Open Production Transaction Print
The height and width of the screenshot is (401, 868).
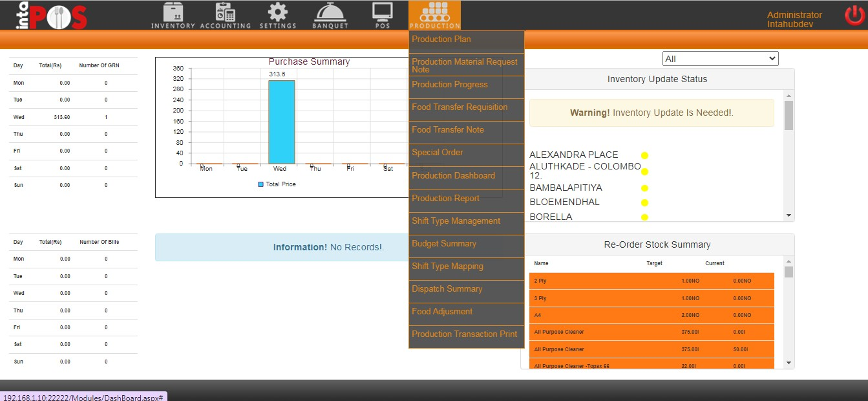(x=464, y=334)
